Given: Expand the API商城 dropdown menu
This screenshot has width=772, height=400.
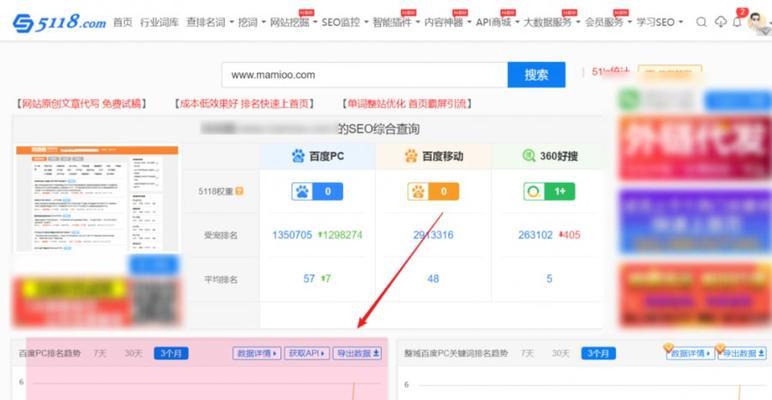Looking at the screenshot, I should tap(497, 22).
